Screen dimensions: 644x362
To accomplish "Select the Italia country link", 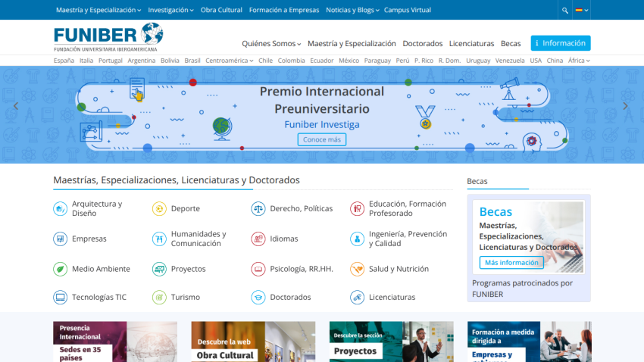I will click(86, 61).
